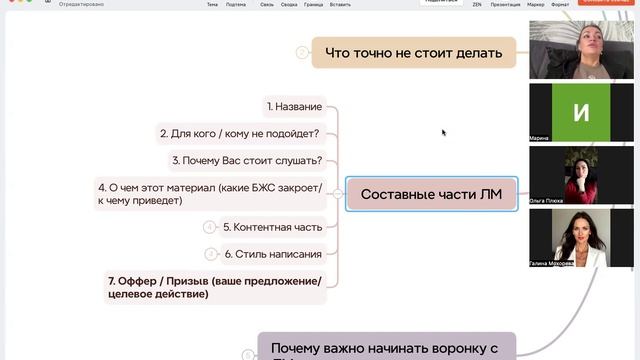Open the Маркер panel
The height and width of the screenshot is (360, 640).
pyautogui.click(x=536, y=4)
